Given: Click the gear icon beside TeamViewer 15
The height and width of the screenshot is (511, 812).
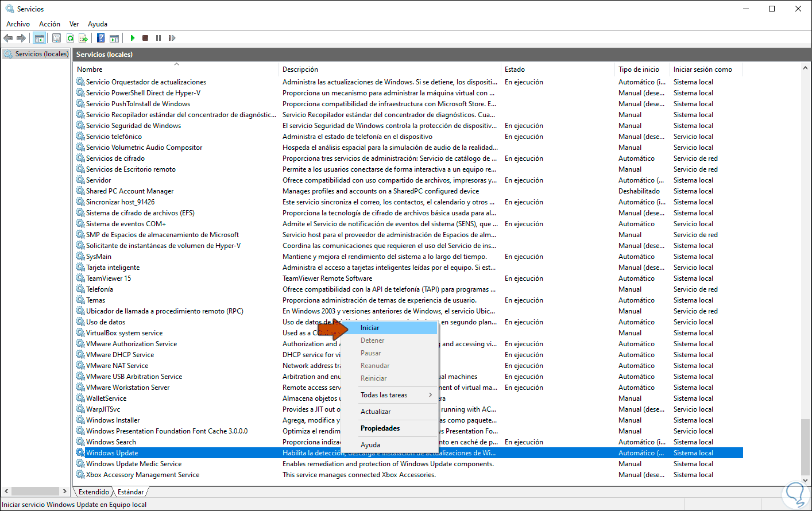Looking at the screenshot, I should 80,278.
